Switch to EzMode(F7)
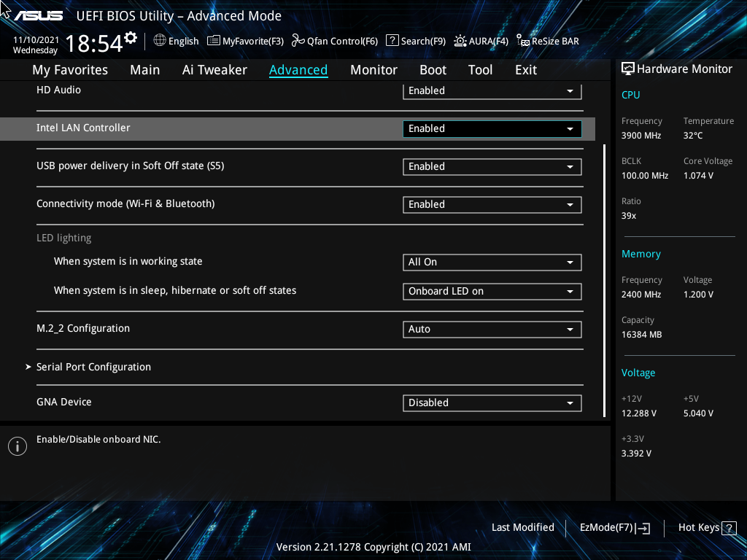The height and width of the screenshot is (560, 747). 614,528
